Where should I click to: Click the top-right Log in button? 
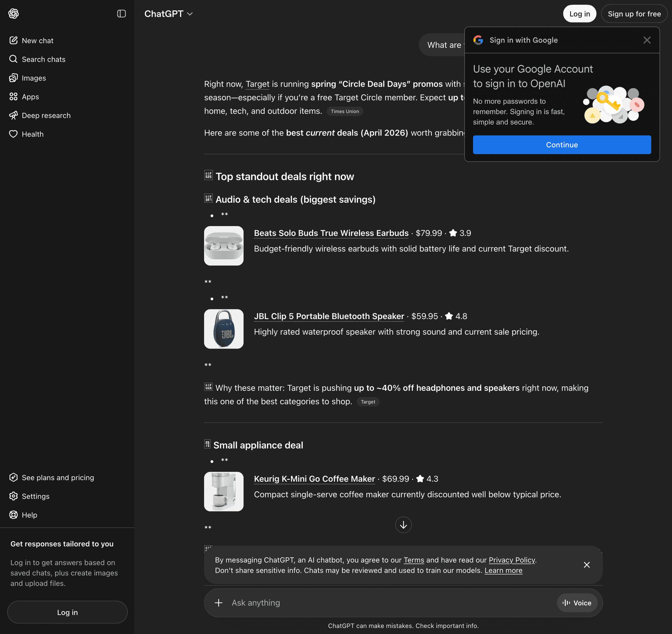579,14
